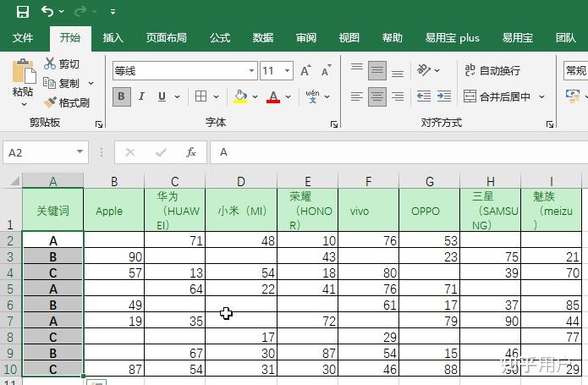Apply the red font color A
The width and height of the screenshot is (588, 385).
pyautogui.click(x=273, y=96)
